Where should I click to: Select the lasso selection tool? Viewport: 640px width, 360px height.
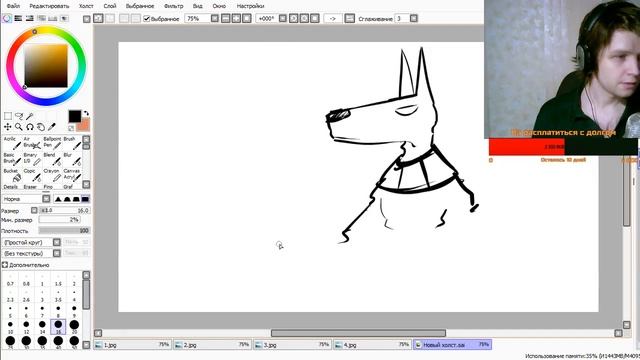19,116
